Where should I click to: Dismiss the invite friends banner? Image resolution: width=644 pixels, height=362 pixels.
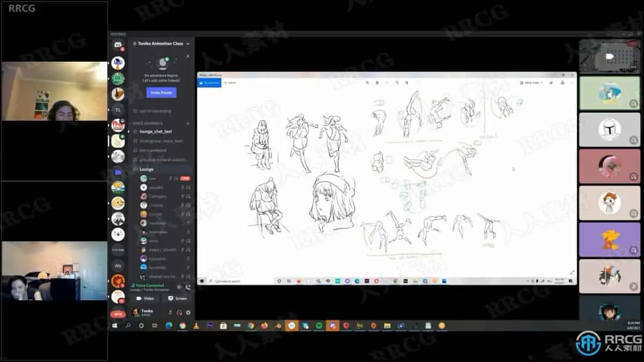tap(187, 56)
